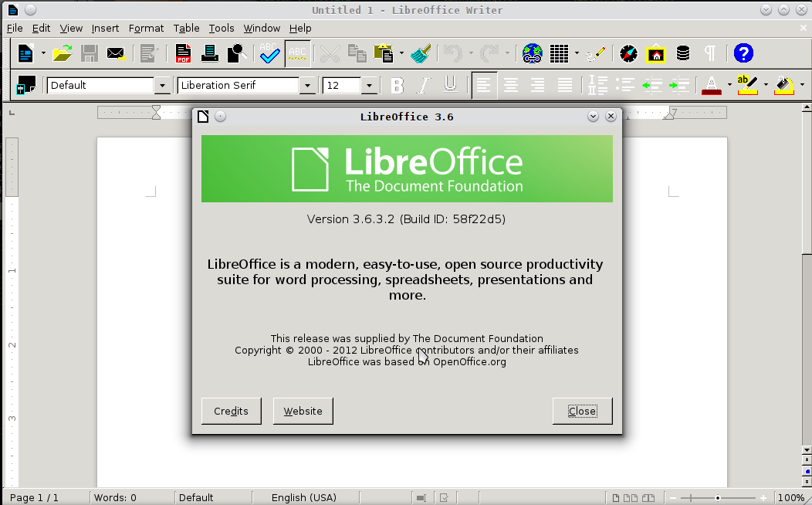Run the spelling and grammar check
The height and width of the screenshot is (505, 812).
(x=269, y=53)
